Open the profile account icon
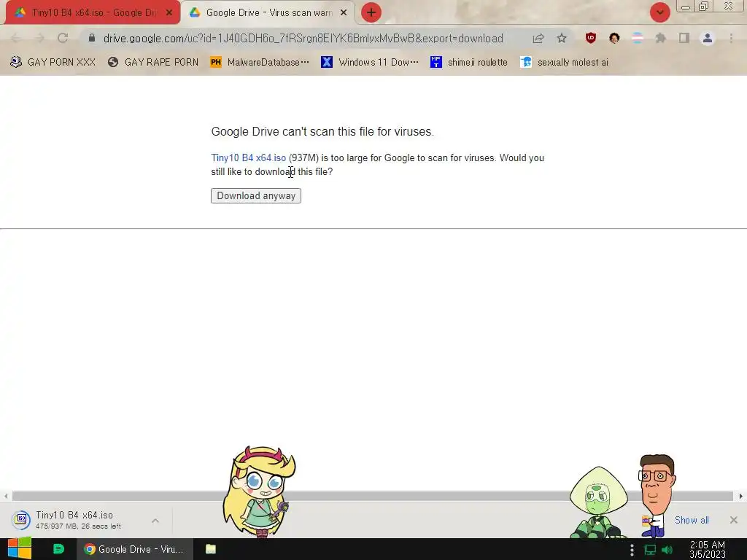This screenshot has width=747, height=560. point(708,38)
